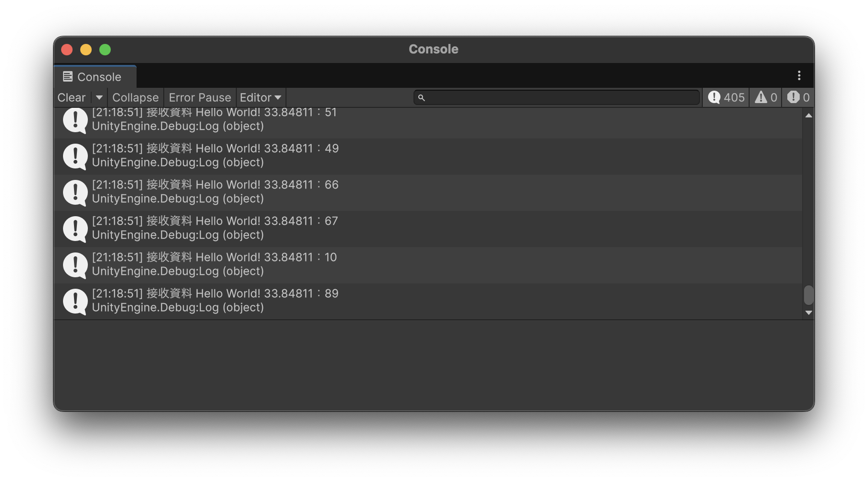Open the Clear options dropdown arrow
The height and width of the screenshot is (482, 868).
pyautogui.click(x=99, y=97)
